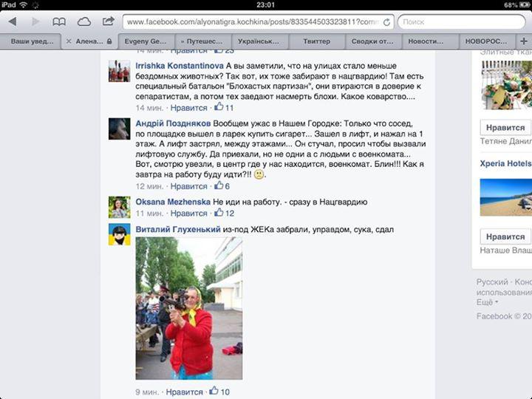
Task: Close the Алена tab
Action: click(x=69, y=41)
